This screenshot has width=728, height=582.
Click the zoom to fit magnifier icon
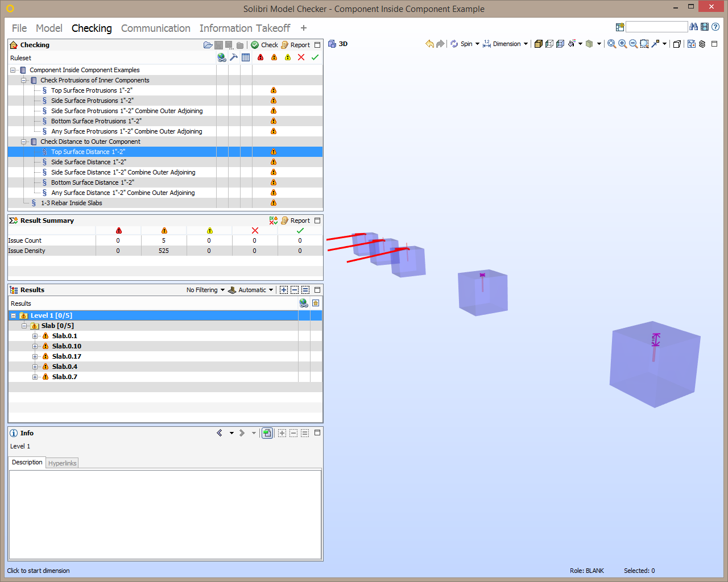[611, 44]
